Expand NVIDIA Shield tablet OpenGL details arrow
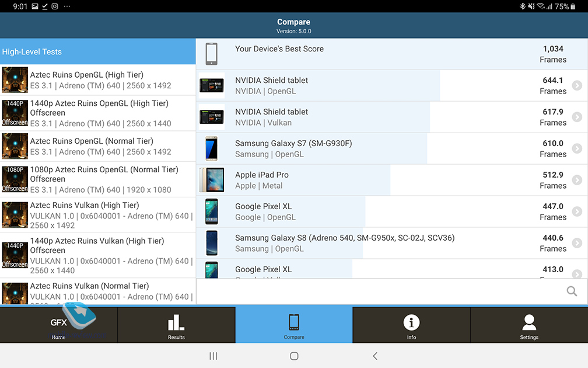Image resolution: width=588 pixels, height=368 pixels. [577, 86]
